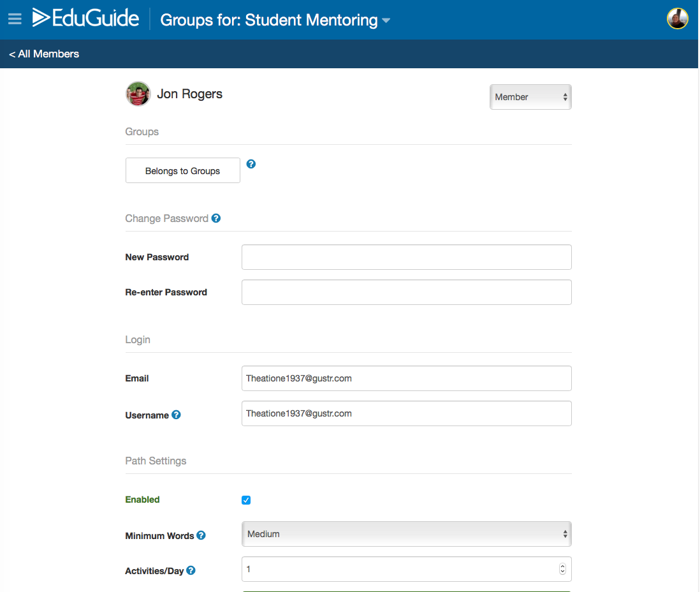Expand the Groups for: Student Mentoring dropdown
This screenshot has height=592, width=700.
point(275,20)
